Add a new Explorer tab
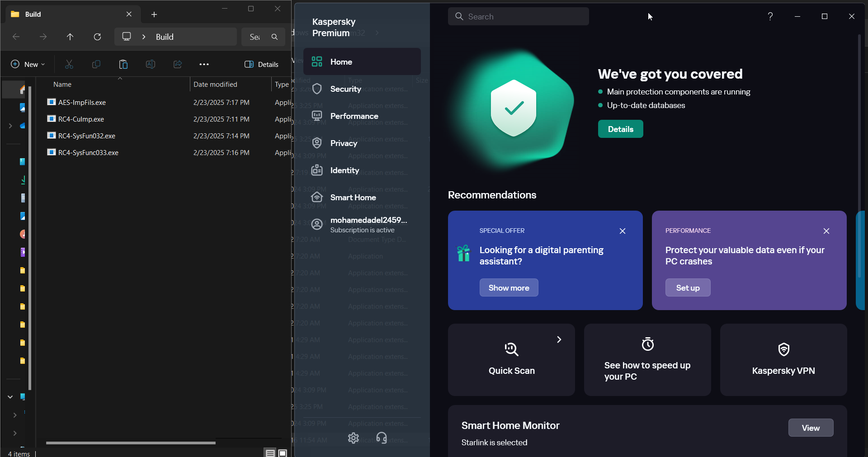The image size is (868, 457). tap(154, 14)
